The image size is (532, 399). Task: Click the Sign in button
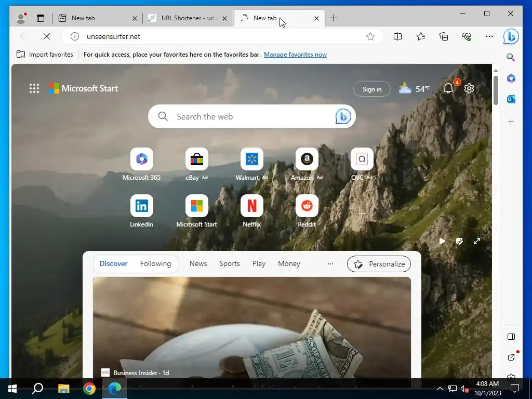(372, 89)
